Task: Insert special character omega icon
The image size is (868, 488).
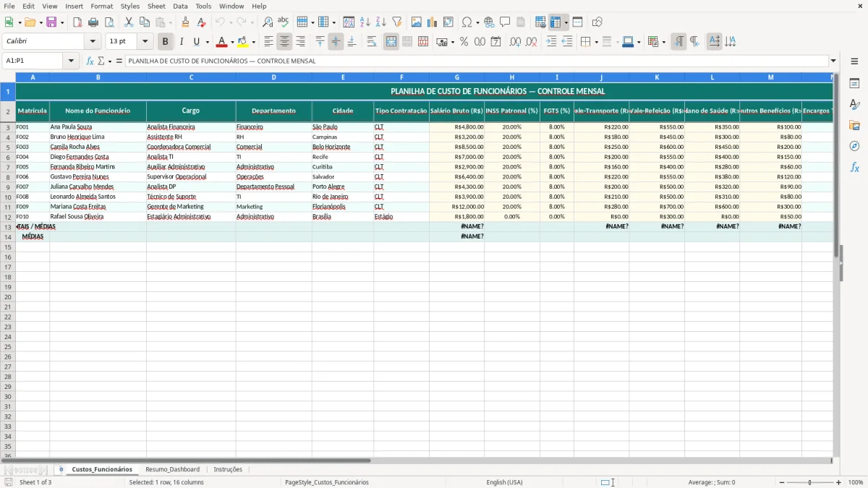Action: (467, 22)
